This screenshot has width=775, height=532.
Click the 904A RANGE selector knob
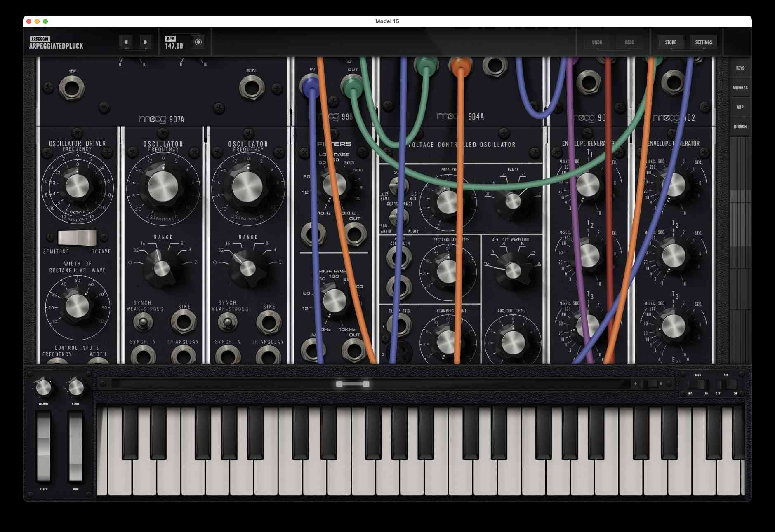(x=513, y=201)
